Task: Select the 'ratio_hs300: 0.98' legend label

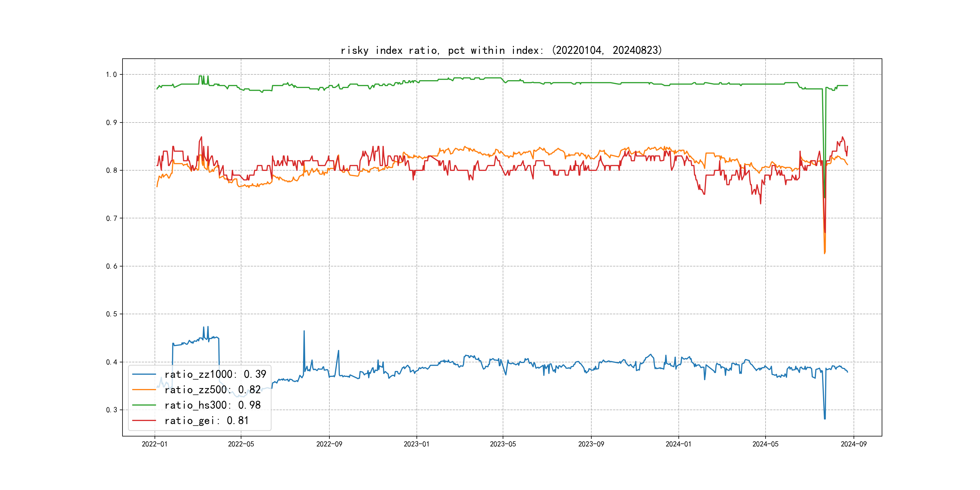Action: (212, 405)
